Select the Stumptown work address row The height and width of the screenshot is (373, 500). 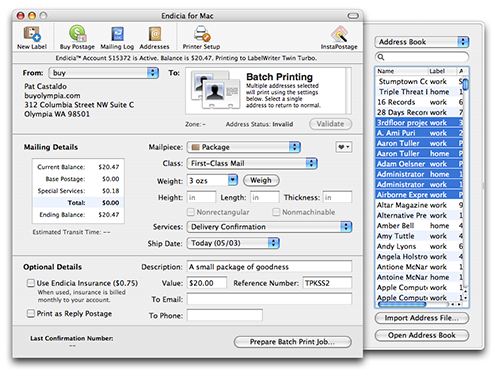[x=419, y=81]
